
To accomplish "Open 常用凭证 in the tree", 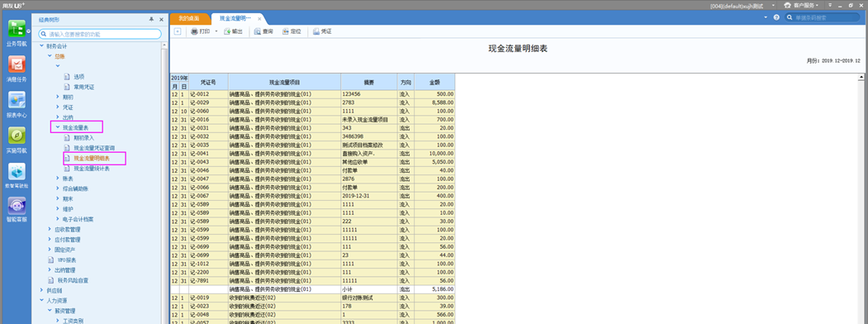I will pyautogui.click(x=83, y=87).
